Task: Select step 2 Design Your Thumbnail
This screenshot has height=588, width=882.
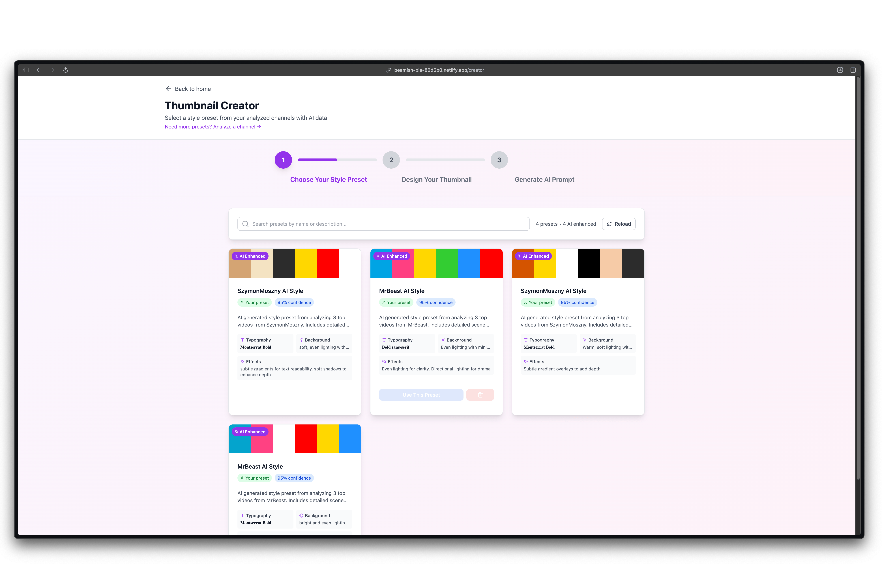Action: pos(391,160)
